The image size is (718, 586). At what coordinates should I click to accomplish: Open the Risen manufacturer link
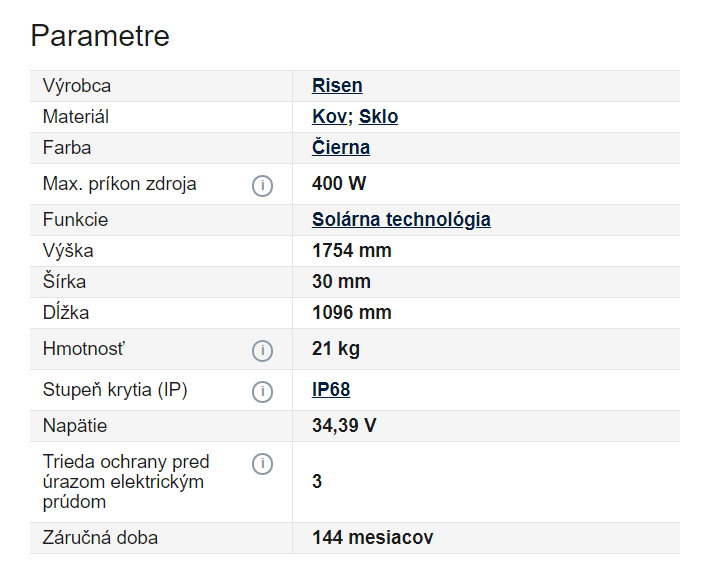click(x=337, y=86)
